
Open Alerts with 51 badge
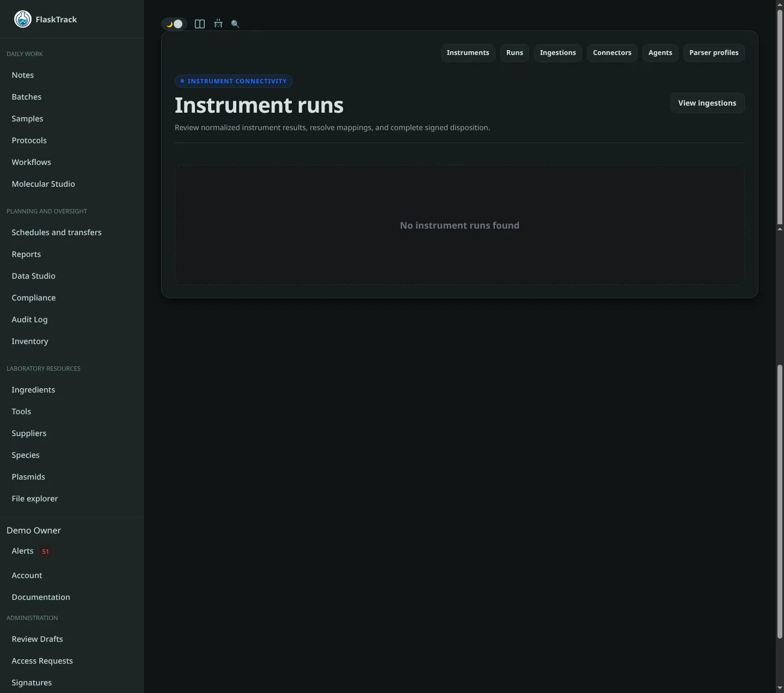pyautogui.click(x=71, y=551)
